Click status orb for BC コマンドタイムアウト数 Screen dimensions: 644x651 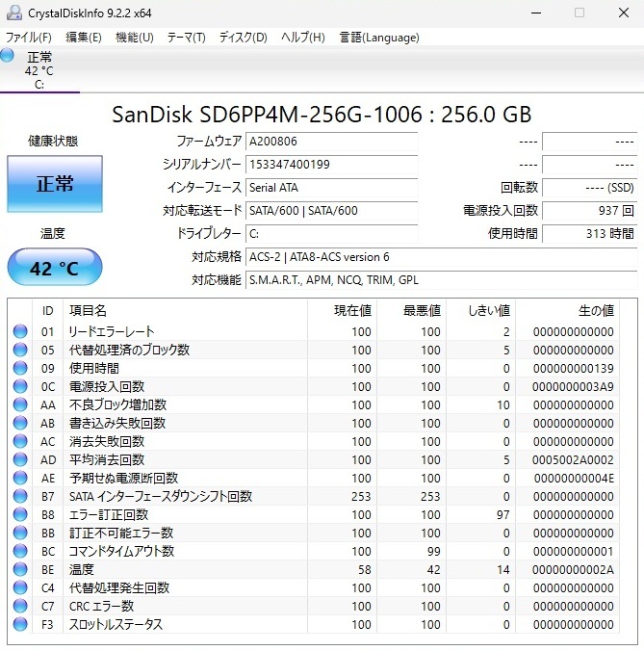pos(20,551)
